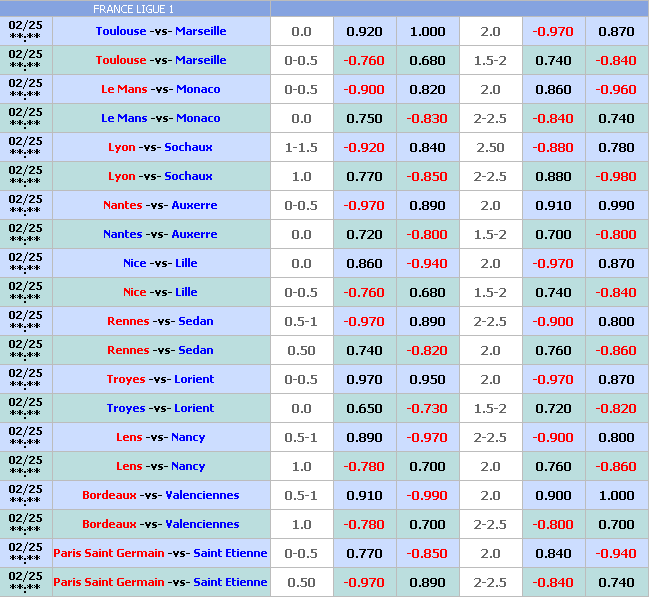Image resolution: width=649 pixels, height=597 pixels.
Task: Click the 2.50 line for Lyon -vs- Sochaux
Action: pyautogui.click(x=490, y=147)
